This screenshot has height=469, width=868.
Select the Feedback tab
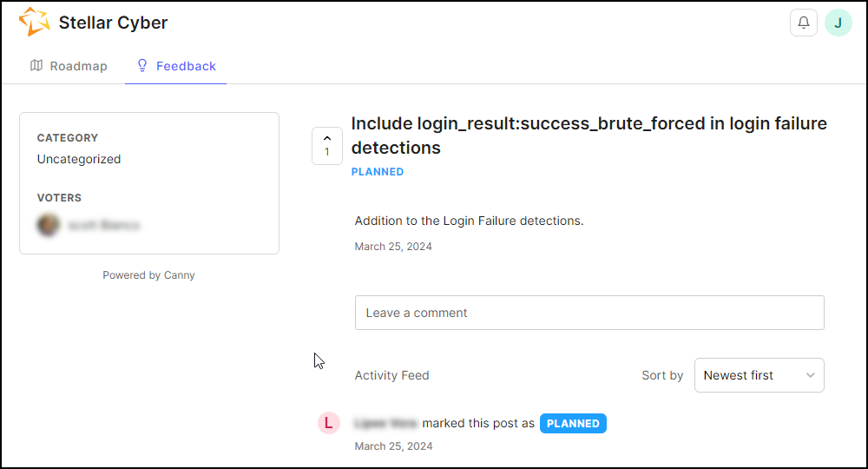[175, 66]
